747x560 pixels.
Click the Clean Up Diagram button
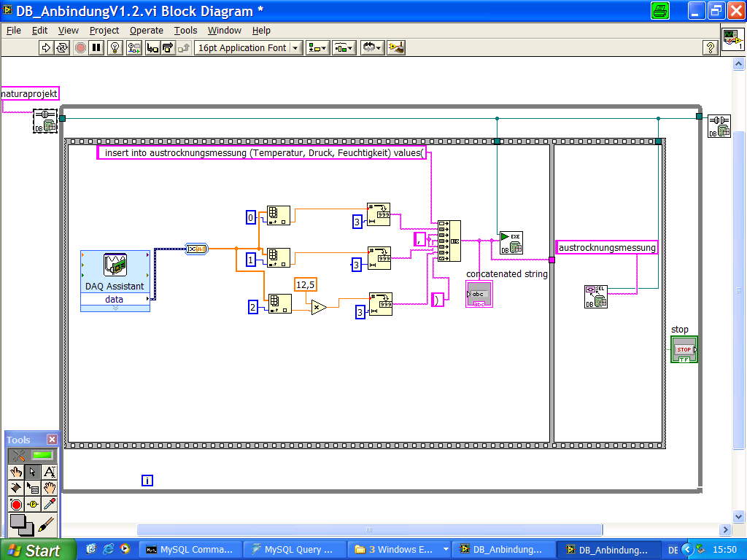pyautogui.click(x=396, y=47)
